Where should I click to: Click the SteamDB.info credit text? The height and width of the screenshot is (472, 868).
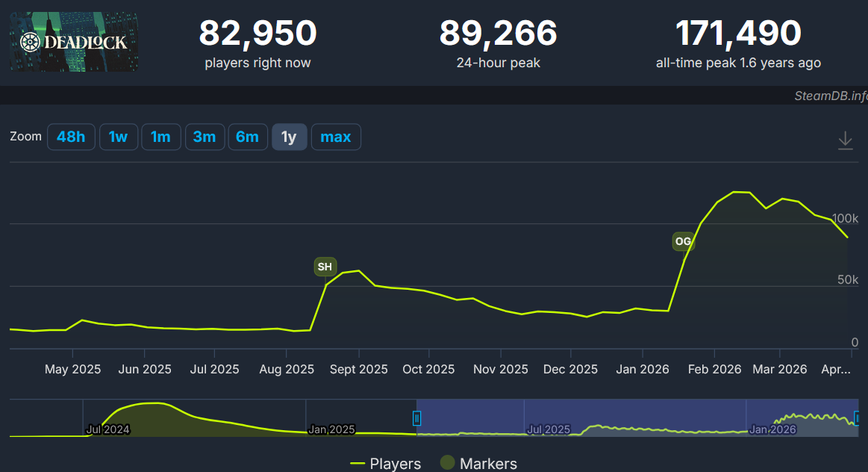tap(831, 96)
